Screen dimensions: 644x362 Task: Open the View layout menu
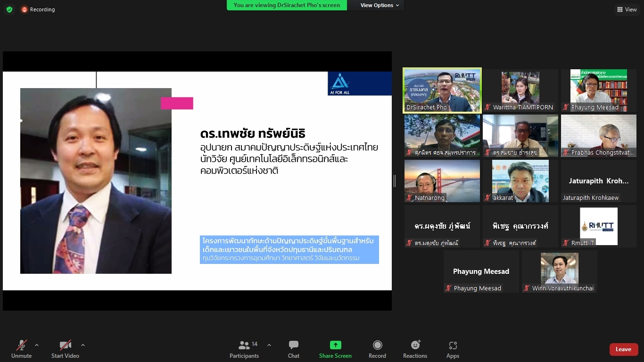tap(627, 9)
